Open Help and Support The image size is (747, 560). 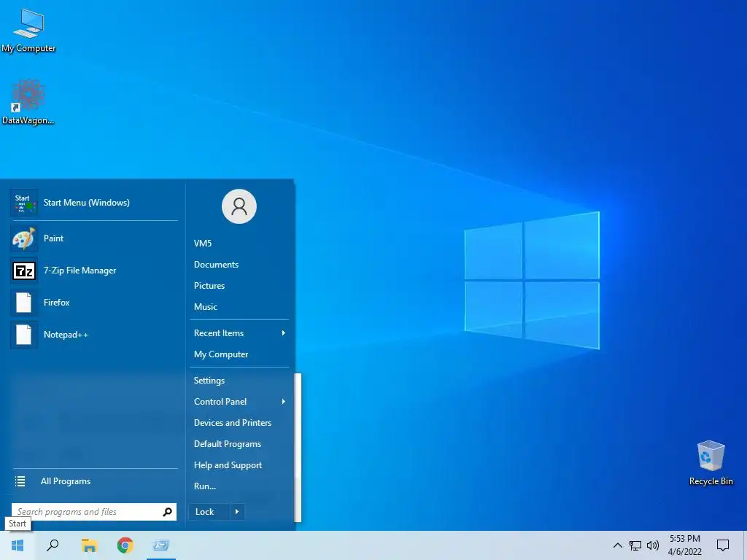(228, 465)
